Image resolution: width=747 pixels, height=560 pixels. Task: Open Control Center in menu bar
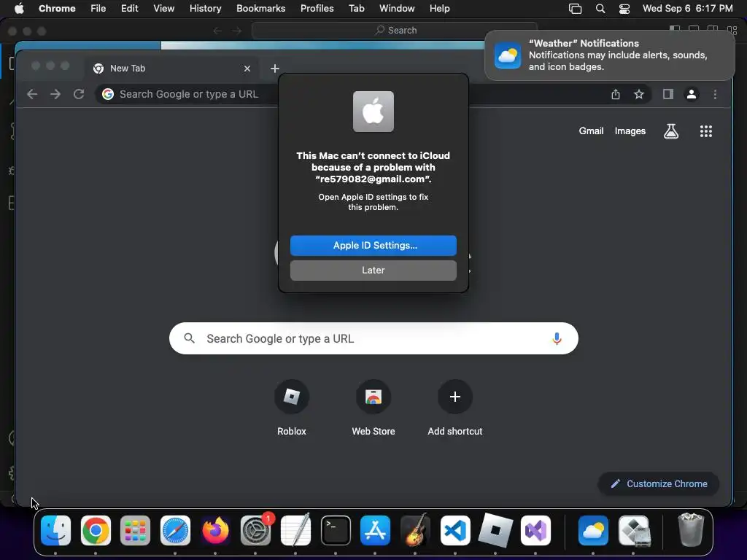coord(624,8)
